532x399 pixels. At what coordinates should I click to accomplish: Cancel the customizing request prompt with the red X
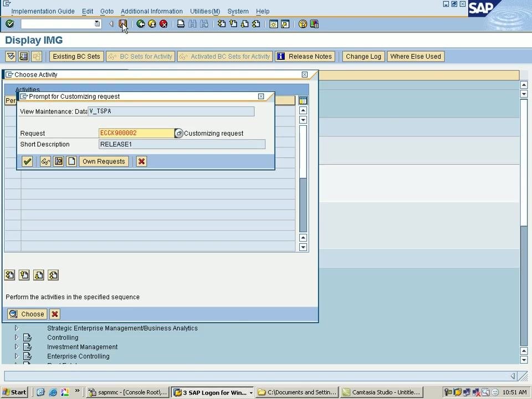pyautogui.click(x=141, y=161)
